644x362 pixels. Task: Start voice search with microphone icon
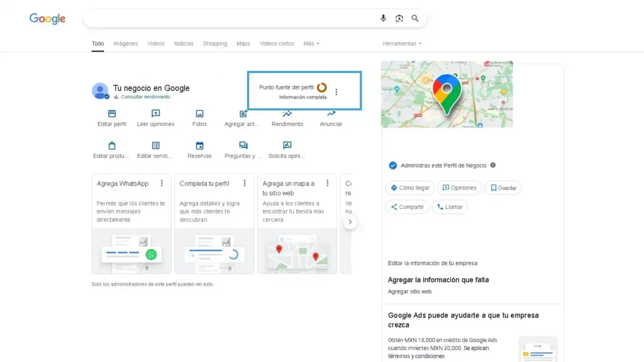pyautogui.click(x=383, y=18)
